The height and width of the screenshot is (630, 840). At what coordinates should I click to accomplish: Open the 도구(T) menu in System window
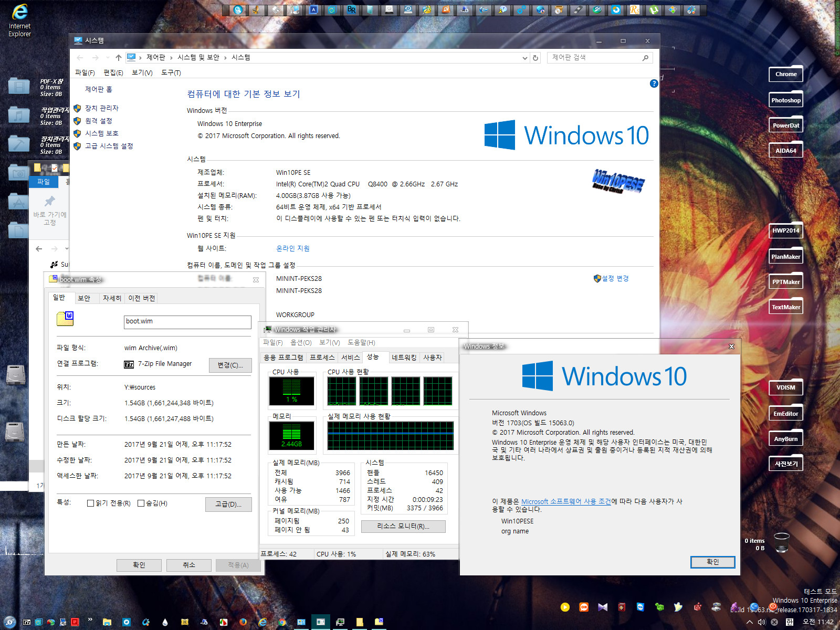[x=171, y=72]
